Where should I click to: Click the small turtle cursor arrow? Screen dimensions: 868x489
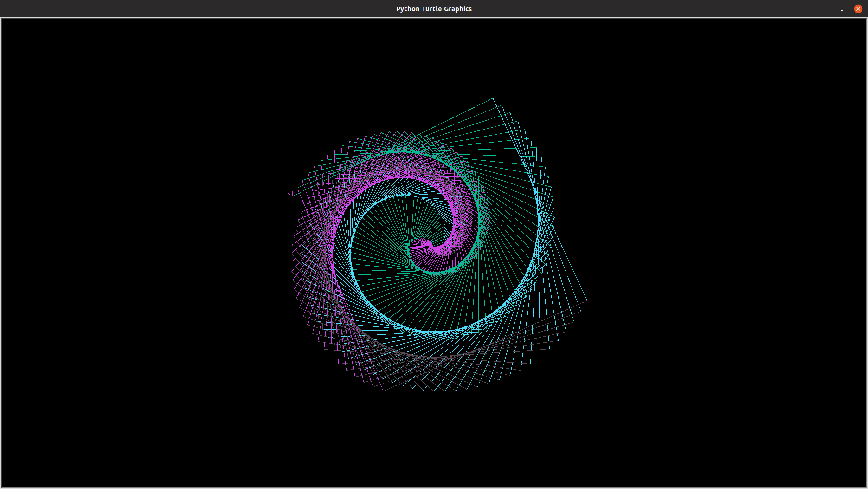(291, 193)
